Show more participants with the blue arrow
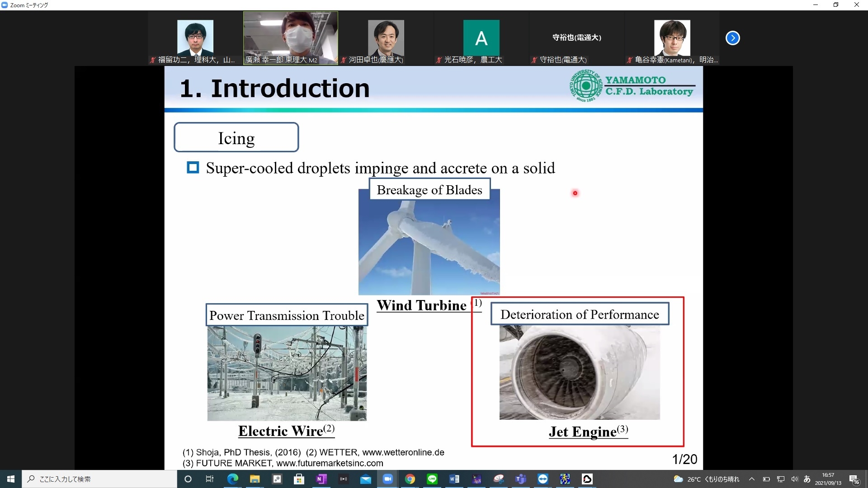Screen dimensions: 868x488 pyautogui.click(x=732, y=38)
